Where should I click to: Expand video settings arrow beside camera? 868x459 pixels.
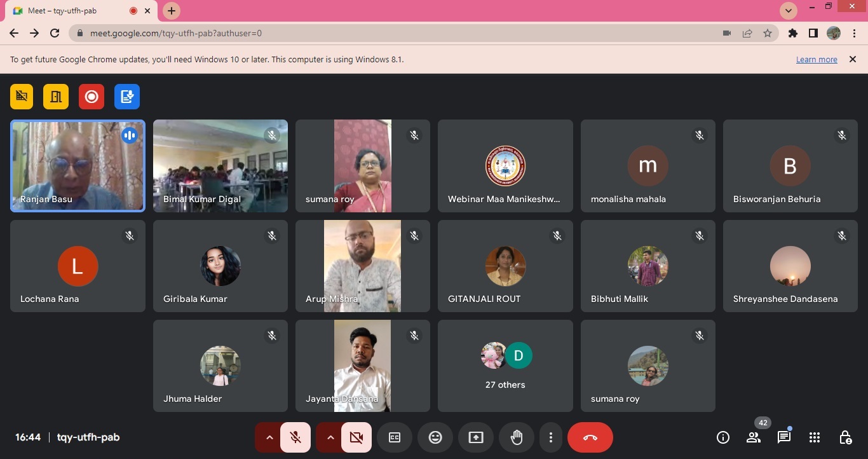pos(330,437)
